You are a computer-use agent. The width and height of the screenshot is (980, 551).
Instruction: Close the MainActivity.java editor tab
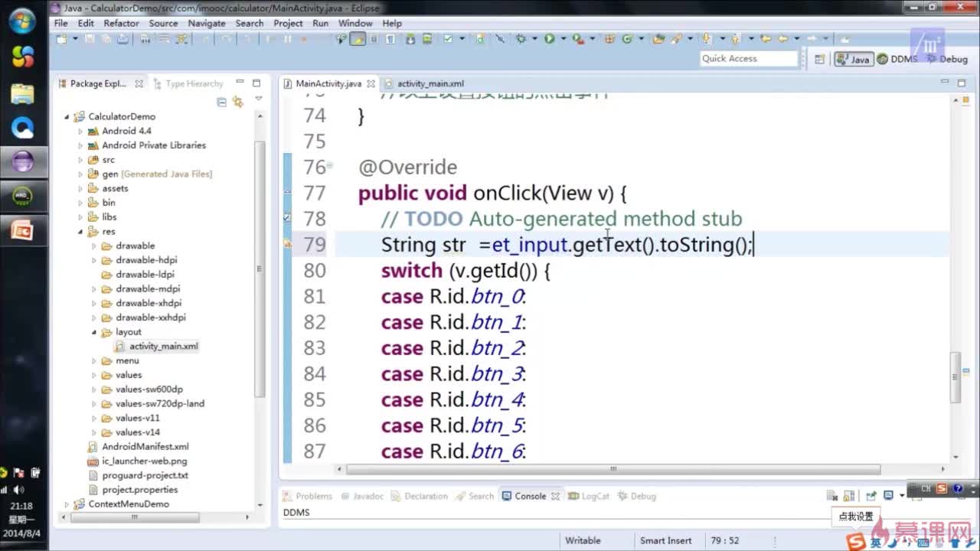[371, 83]
